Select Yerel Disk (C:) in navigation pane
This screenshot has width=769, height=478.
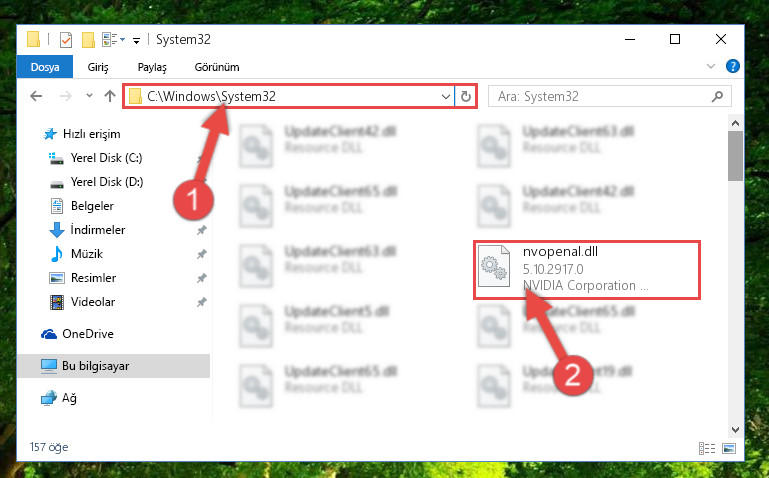tap(106, 158)
